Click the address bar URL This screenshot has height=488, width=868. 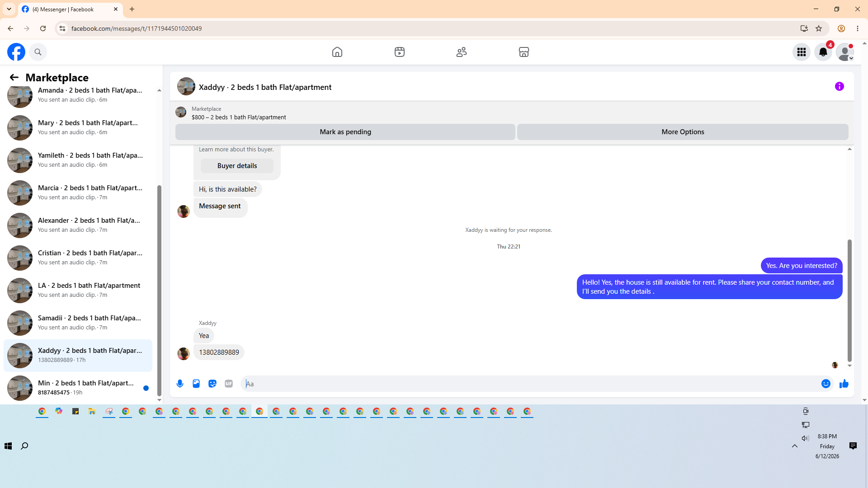pos(137,28)
